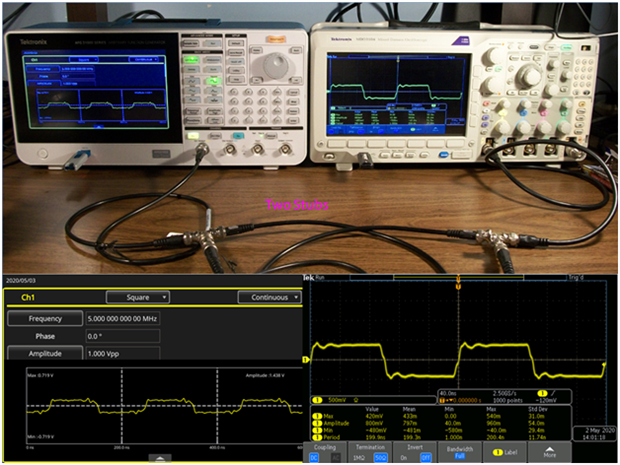
Task: Edit the 1.000 Vpp amplitude field
Action: 123,353
